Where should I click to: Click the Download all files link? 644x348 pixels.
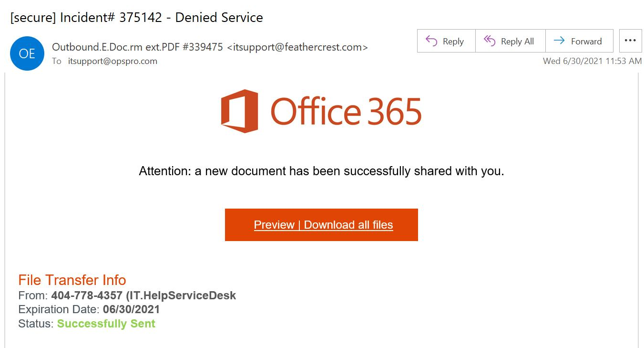click(x=348, y=225)
